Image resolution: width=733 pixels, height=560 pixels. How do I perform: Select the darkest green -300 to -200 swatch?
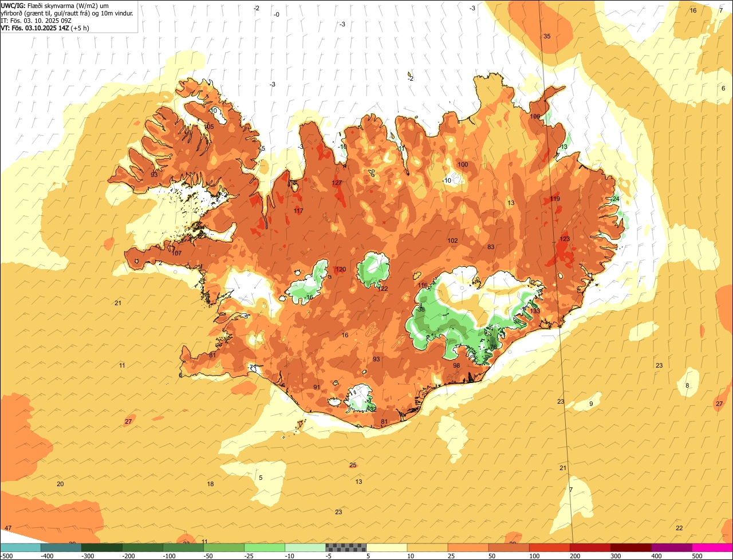point(101,547)
